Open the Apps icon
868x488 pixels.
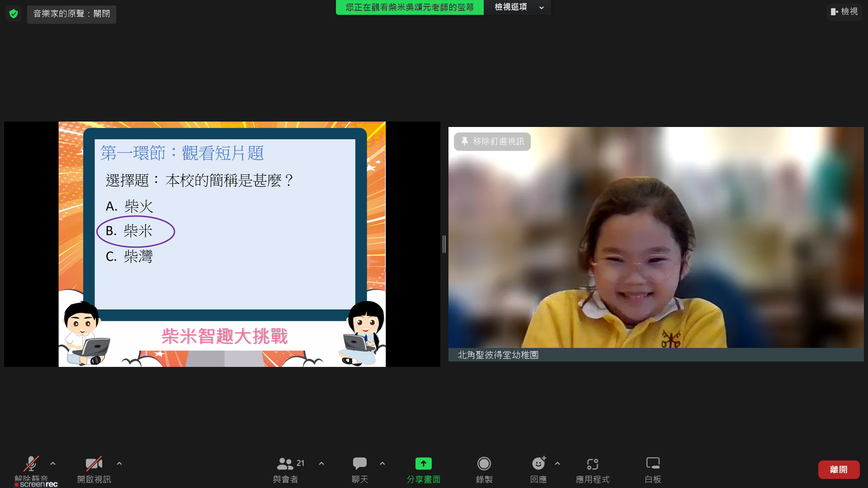pos(593,464)
